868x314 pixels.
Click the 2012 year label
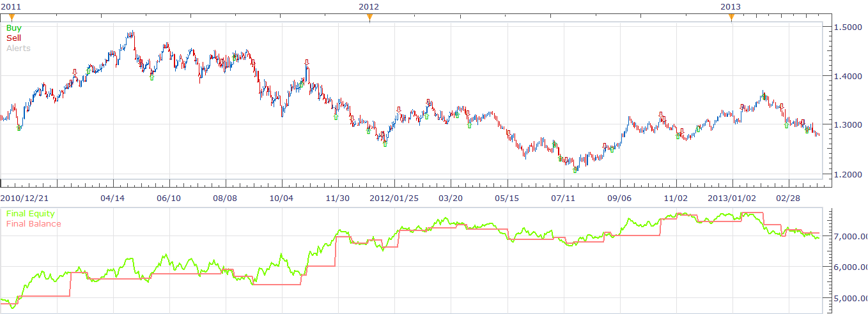pyautogui.click(x=369, y=6)
